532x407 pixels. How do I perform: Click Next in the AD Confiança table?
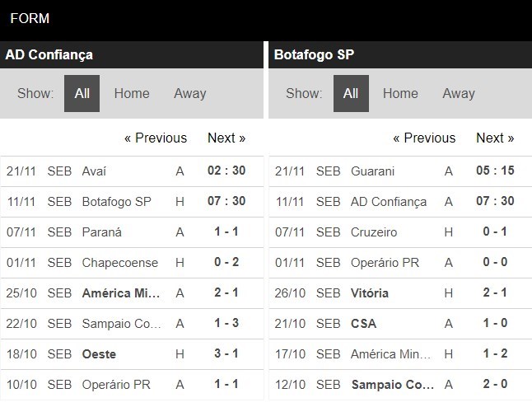[226, 138]
